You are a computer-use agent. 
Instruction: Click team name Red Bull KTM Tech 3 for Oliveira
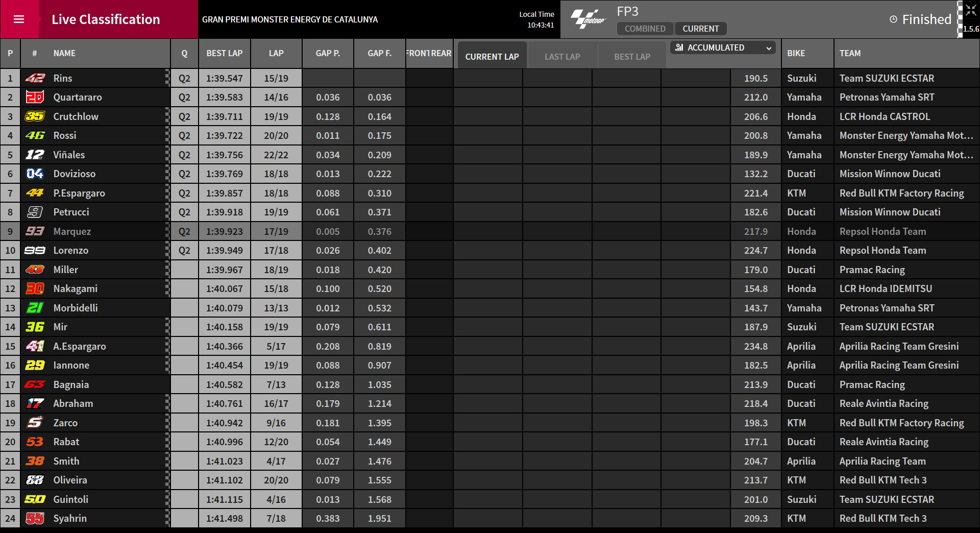(883, 480)
